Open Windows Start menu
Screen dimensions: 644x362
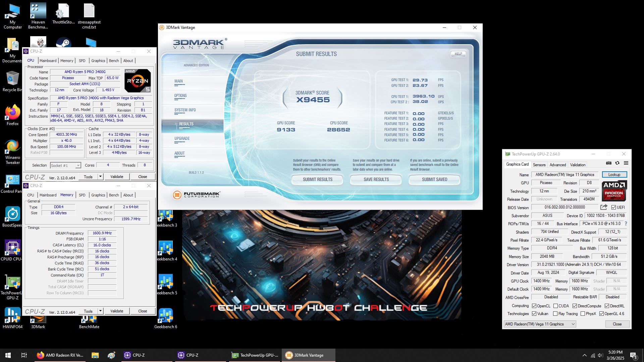coord(8,355)
